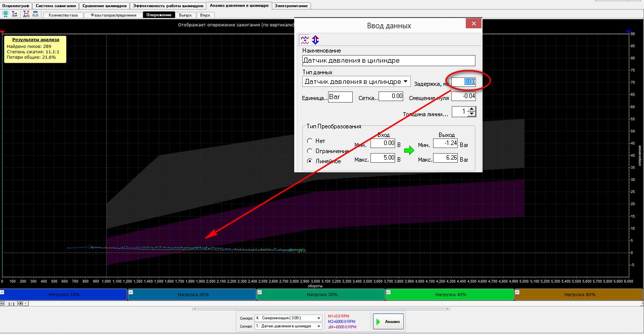Toggle the Нагрузка 40% checkbox
The width and height of the screenshot is (644, 334).
(388, 292)
